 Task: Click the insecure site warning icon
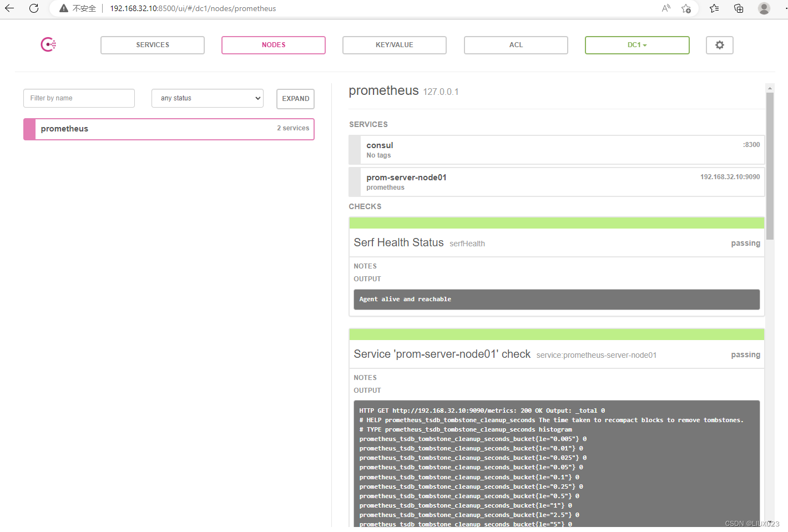tap(64, 8)
